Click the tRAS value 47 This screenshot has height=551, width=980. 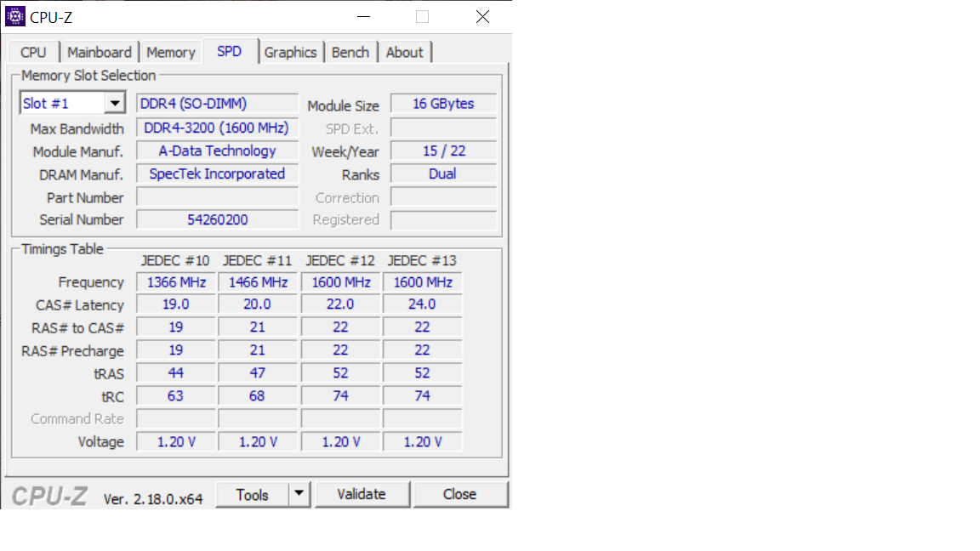point(258,373)
